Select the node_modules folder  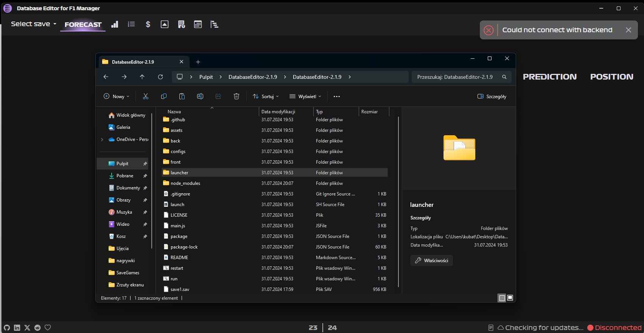(275, 183)
